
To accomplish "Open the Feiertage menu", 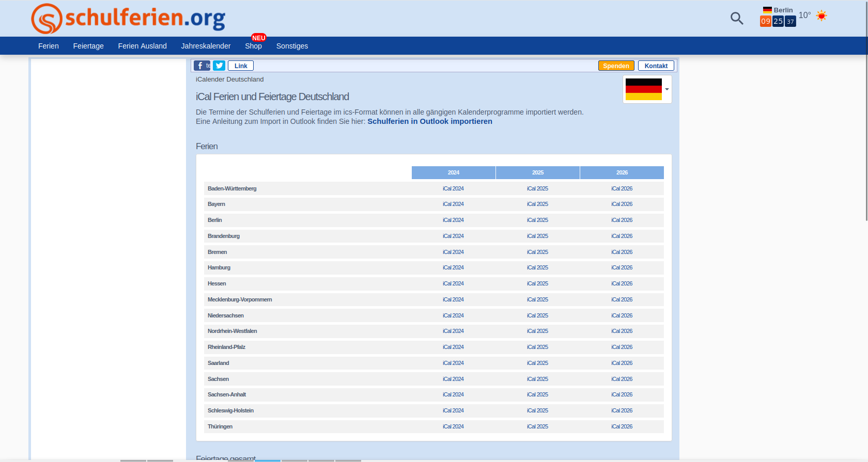I will [88, 46].
